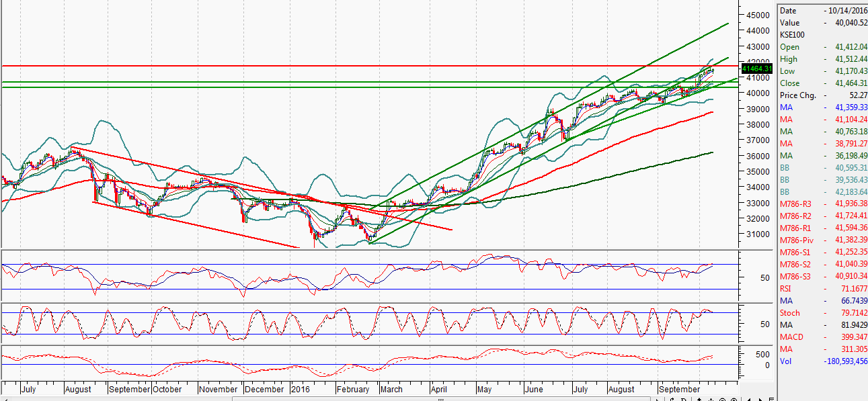Select the M786-R3 resistance row
Image resolution: width=868 pixels, height=401 pixels.
[x=823, y=204]
